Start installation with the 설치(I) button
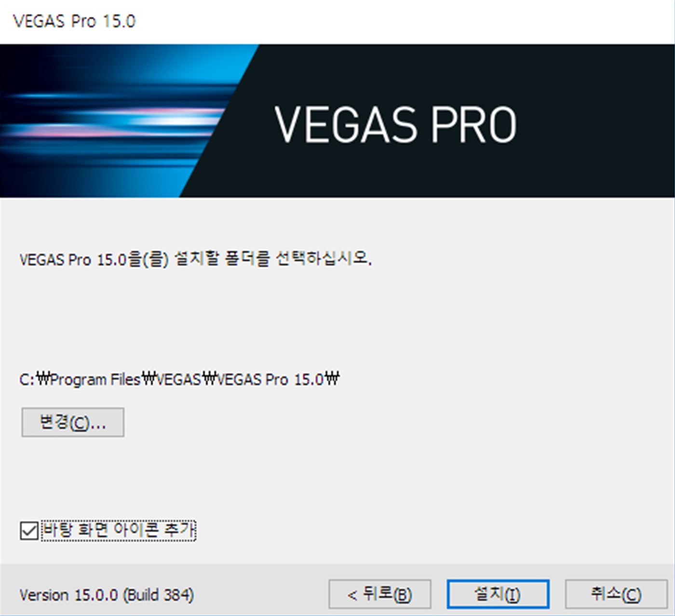The height and width of the screenshot is (616, 675). pos(498,594)
